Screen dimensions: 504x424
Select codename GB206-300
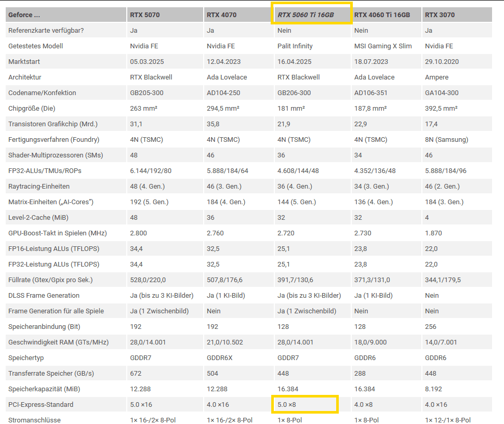click(x=294, y=93)
